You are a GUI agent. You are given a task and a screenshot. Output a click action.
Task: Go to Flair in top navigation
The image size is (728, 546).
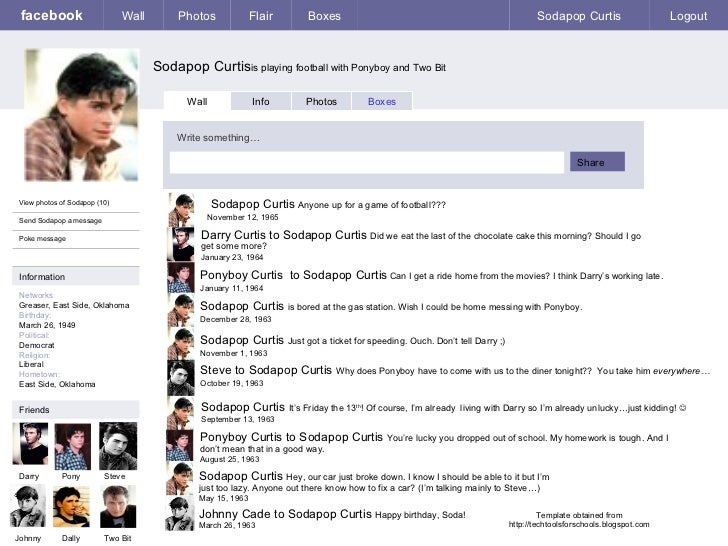click(x=261, y=16)
